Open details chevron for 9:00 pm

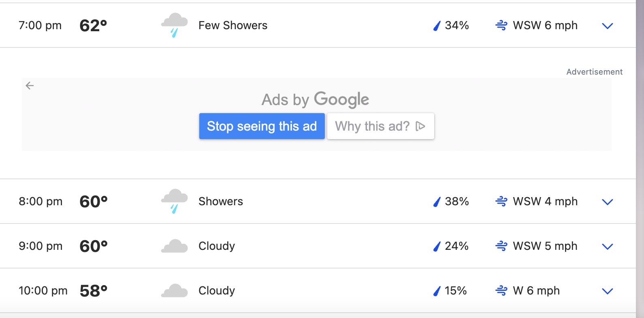coord(607,247)
